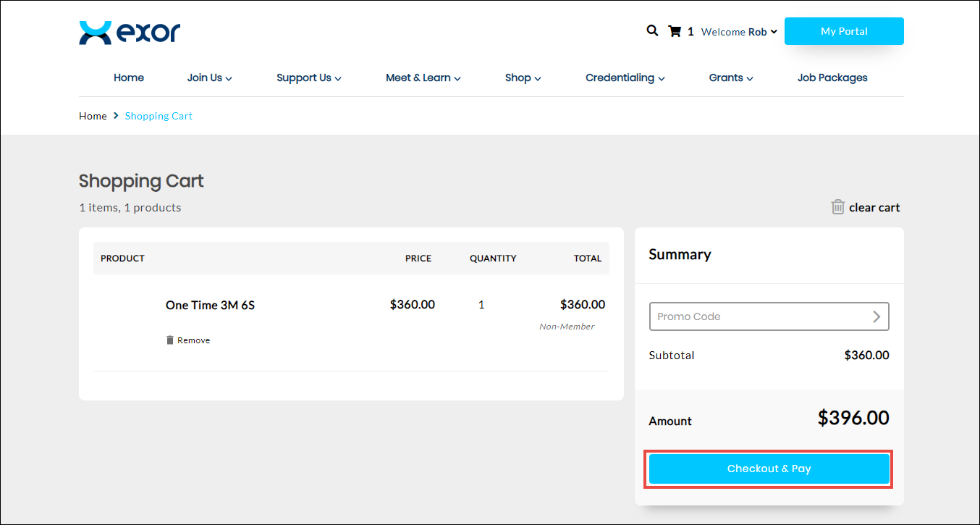The image size is (980, 525).
Task: Open the Grants dropdown
Action: point(730,77)
